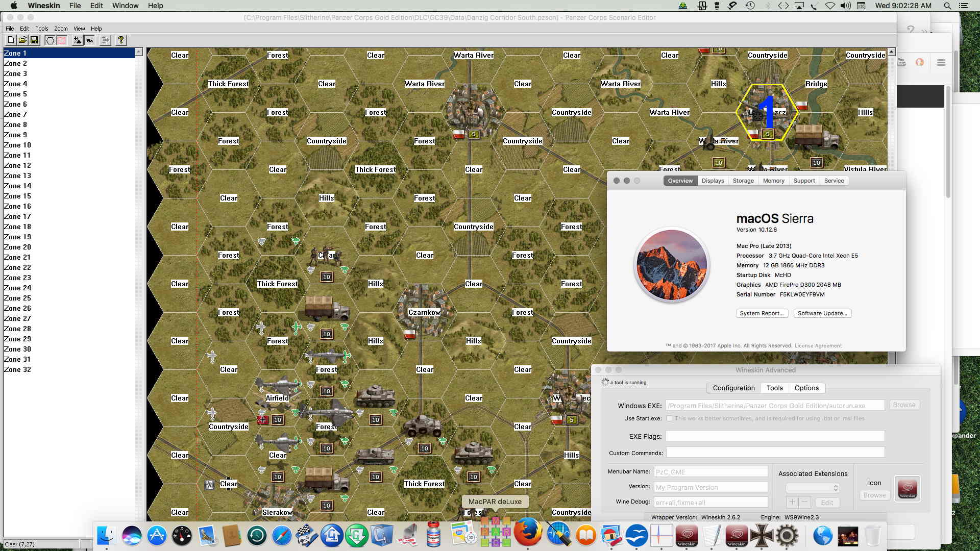The width and height of the screenshot is (980, 551).
Task: Click the System Report button
Action: click(x=762, y=313)
